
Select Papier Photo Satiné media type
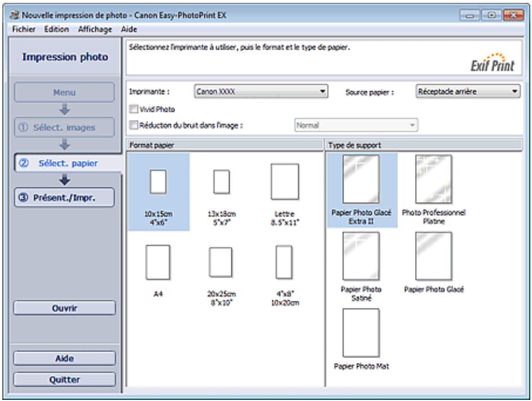[361, 256]
